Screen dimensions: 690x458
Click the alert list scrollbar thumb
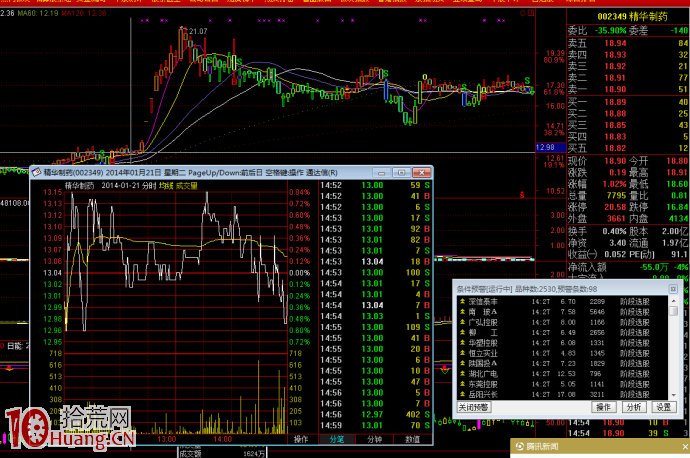(673, 311)
